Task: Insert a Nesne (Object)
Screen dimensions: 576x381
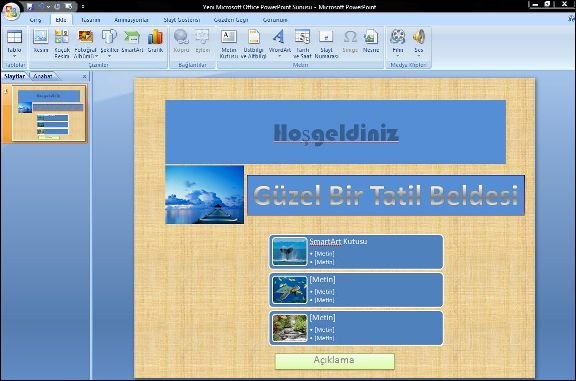Action: (x=371, y=42)
